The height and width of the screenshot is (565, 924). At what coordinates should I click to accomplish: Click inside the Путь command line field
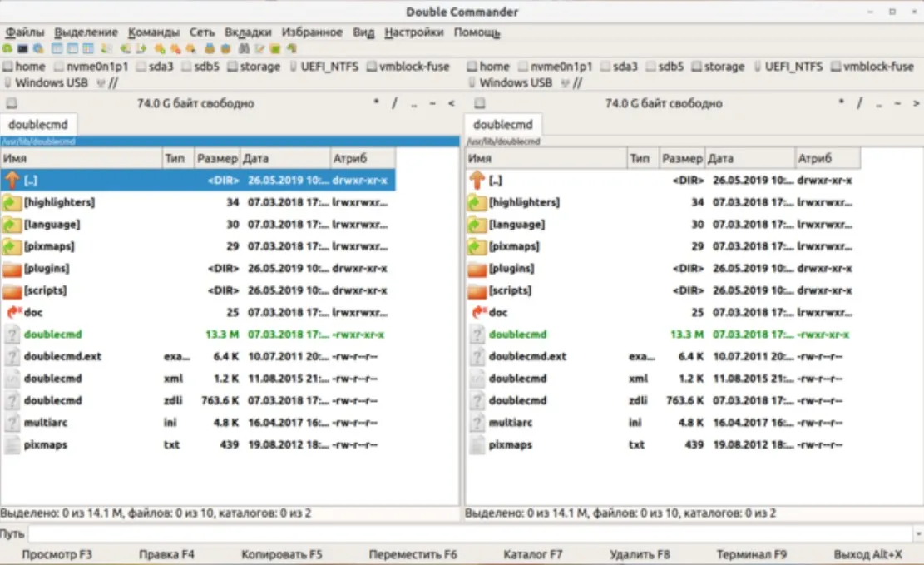(470, 533)
